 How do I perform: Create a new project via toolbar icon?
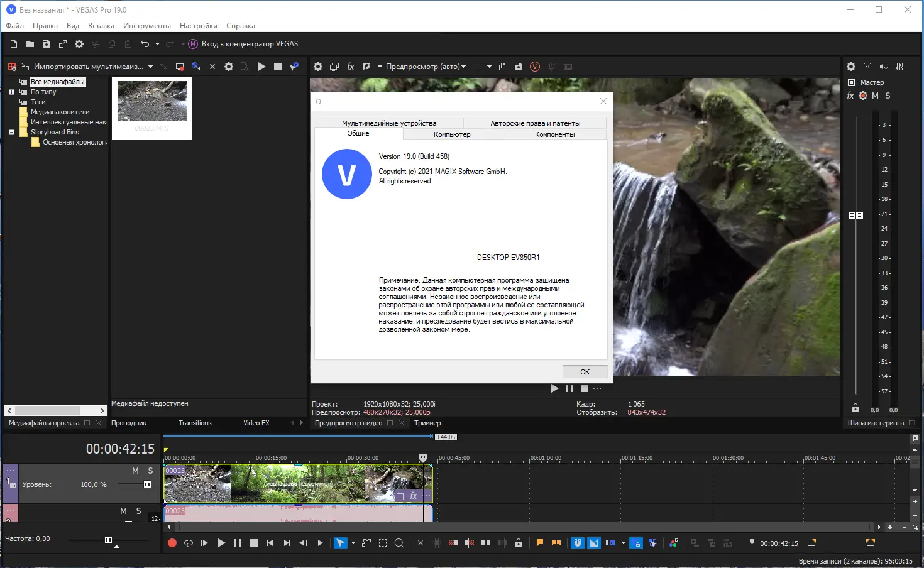[x=14, y=44]
